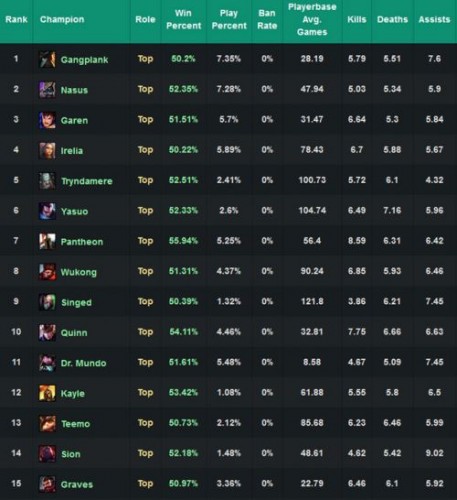457x500 pixels.
Task: Follow the Quinn champion link
Action: pyautogui.click(x=74, y=333)
